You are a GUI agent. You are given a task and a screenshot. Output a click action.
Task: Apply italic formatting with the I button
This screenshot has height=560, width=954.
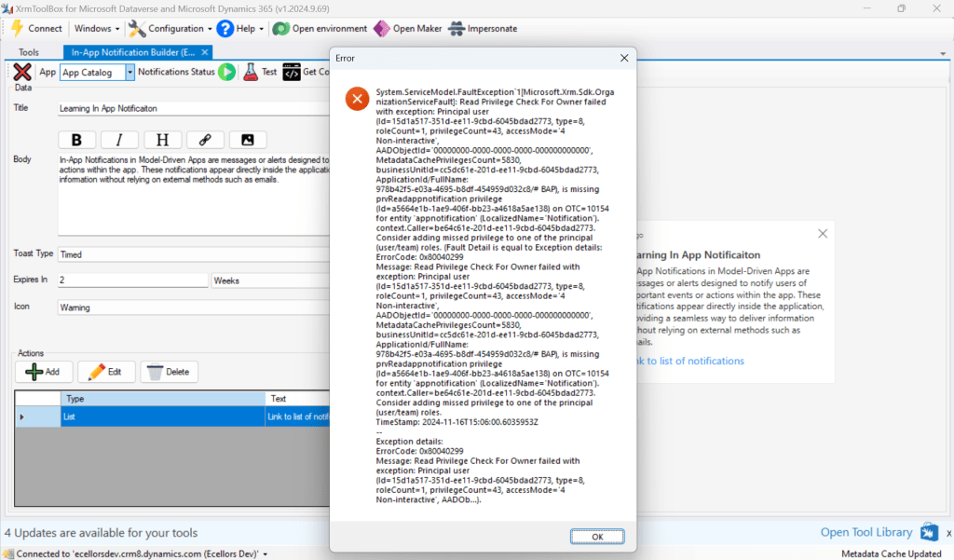pyautogui.click(x=120, y=140)
